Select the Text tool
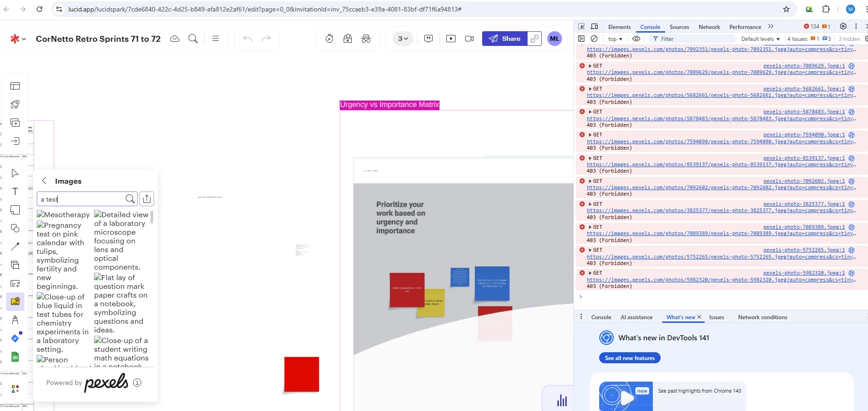The image size is (868, 411). pos(15,191)
